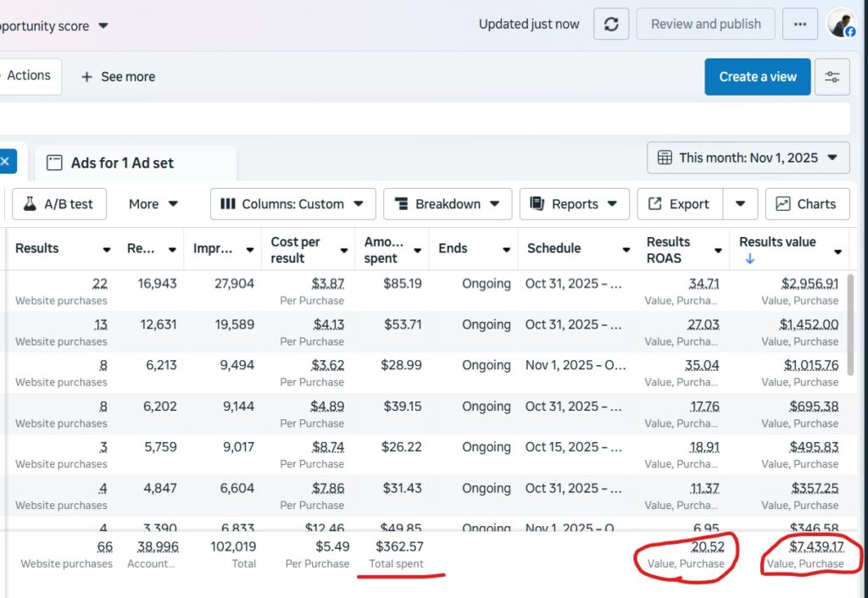The height and width of the screenshot is (598, 868).
Task: Click the Export button
Action: coord(679,204)
